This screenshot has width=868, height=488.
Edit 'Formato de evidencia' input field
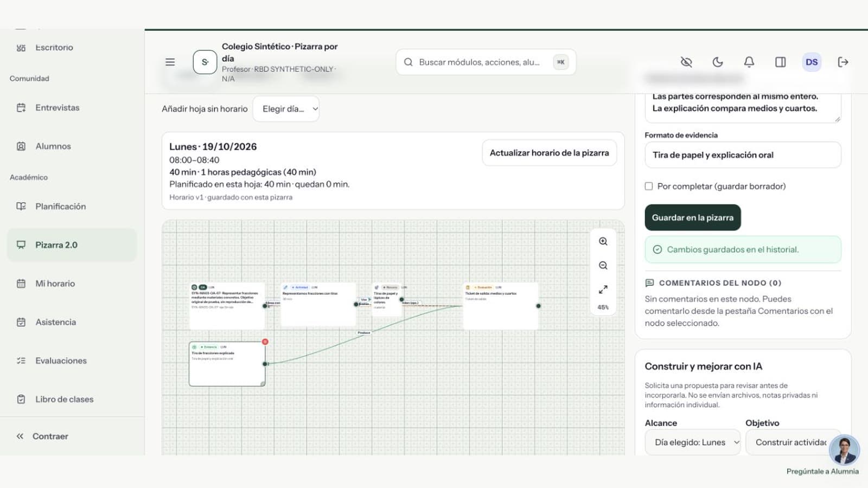coord(743,155)
